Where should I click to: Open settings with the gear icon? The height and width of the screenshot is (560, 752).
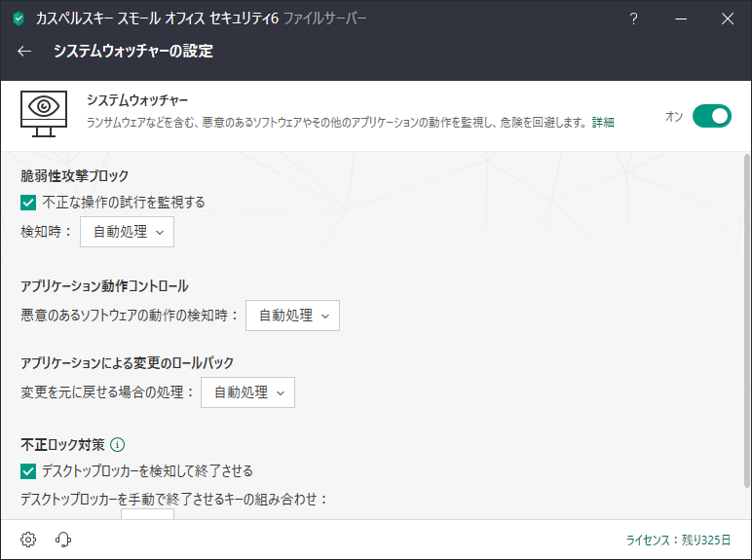click(28, 540)
